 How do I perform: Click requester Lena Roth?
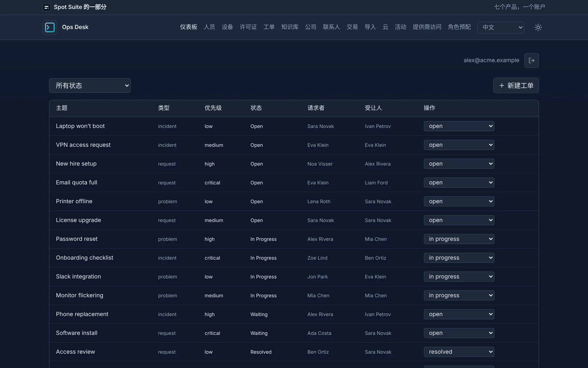(x=319, y=202)
